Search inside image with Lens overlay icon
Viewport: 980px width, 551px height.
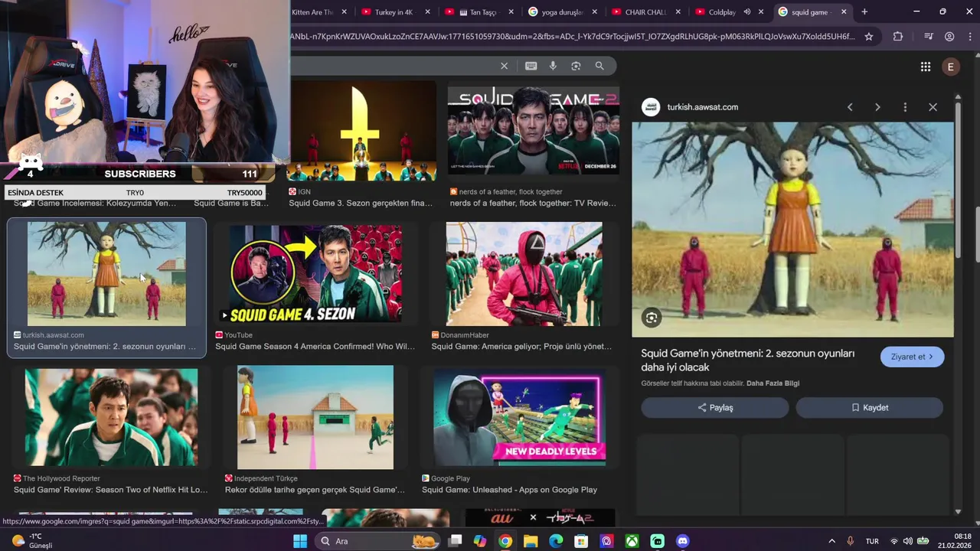pos(652,318)
